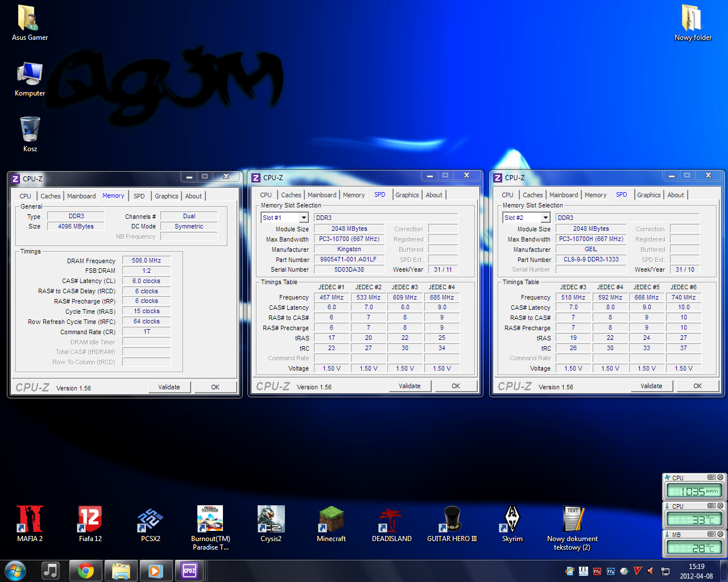
Task: Select the CPU-Z taskbar button
Action: click(189, 571)
